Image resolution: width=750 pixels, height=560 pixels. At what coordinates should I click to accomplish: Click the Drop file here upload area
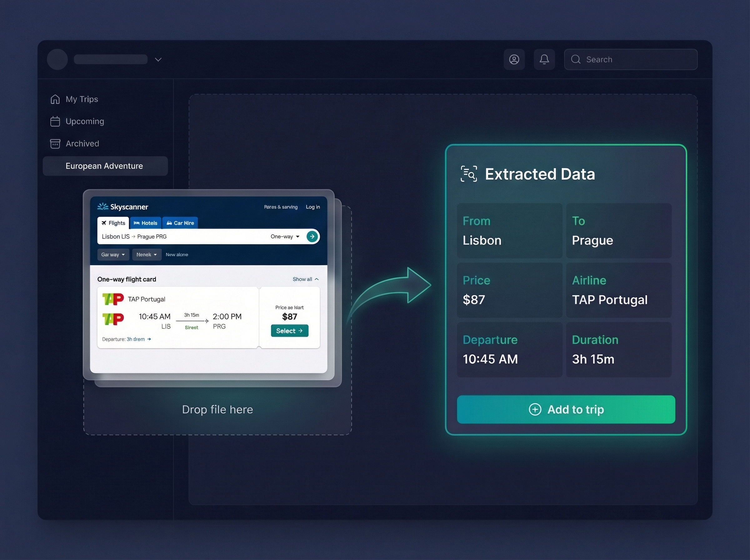(217, 409)
